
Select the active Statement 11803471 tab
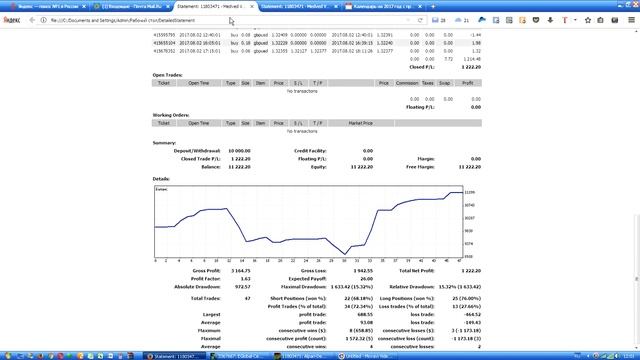[215, 7]
